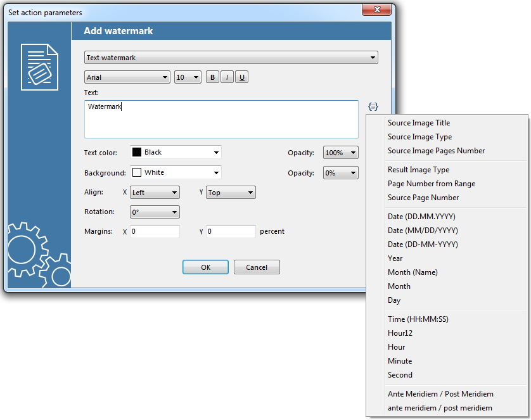
Task: Toggle Italic text formatting
Action: pyautogui.click(x=227, y=77)
